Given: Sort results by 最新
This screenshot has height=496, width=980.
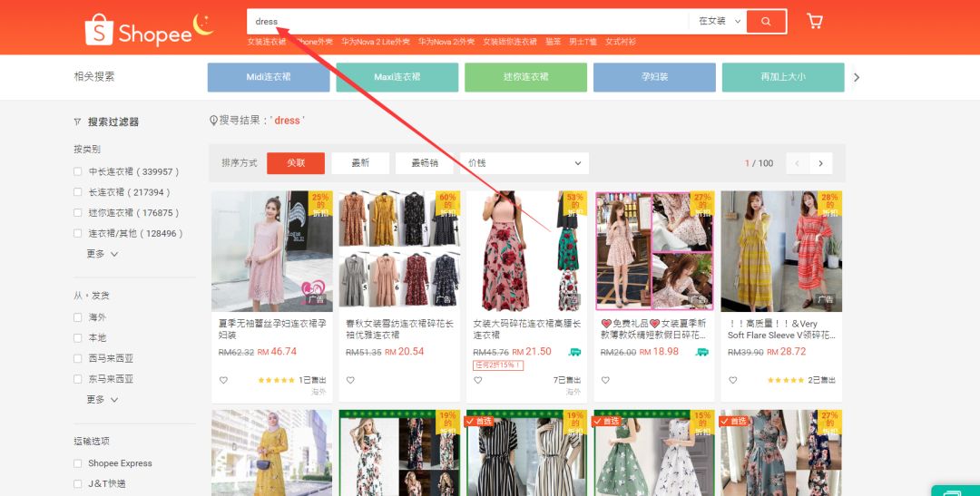Looking at the screenshot, I should 360,163.
